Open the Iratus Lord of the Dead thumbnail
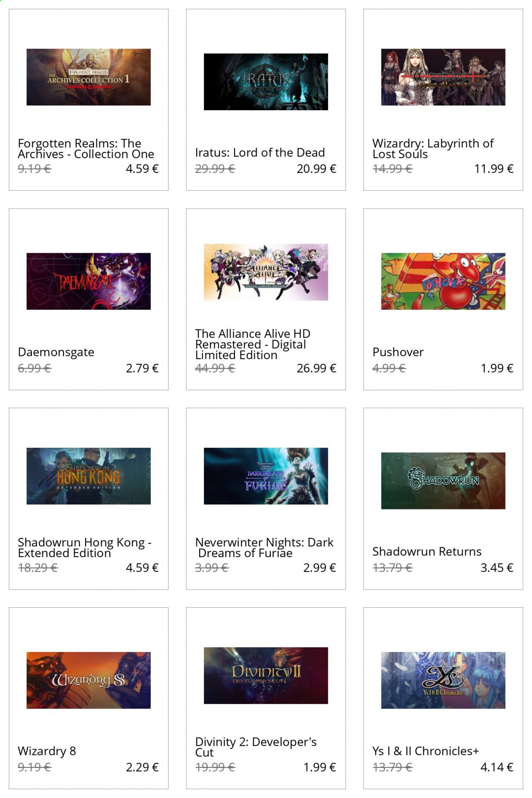 tap(266, 82)
